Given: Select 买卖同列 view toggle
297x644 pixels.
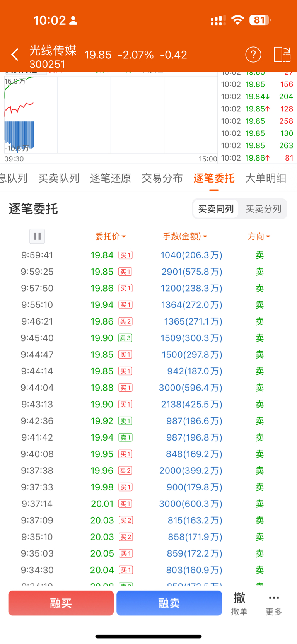Looking at the screenshot, I should (x=216, y=209).
